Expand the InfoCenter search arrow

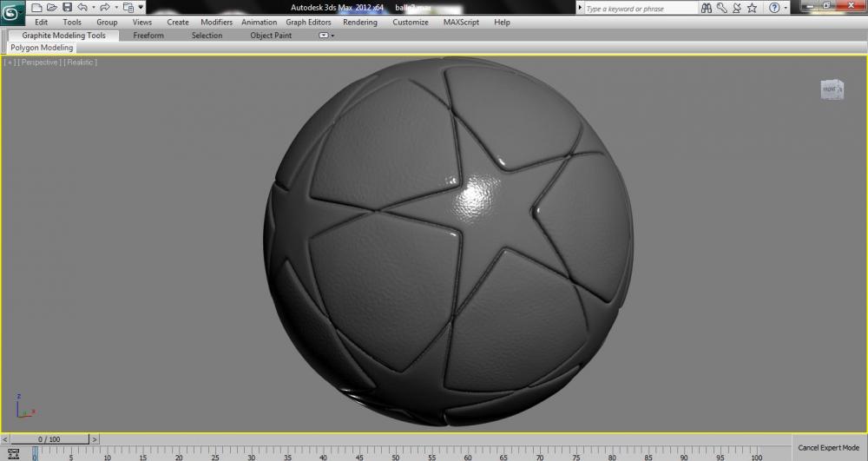point(580,8)
